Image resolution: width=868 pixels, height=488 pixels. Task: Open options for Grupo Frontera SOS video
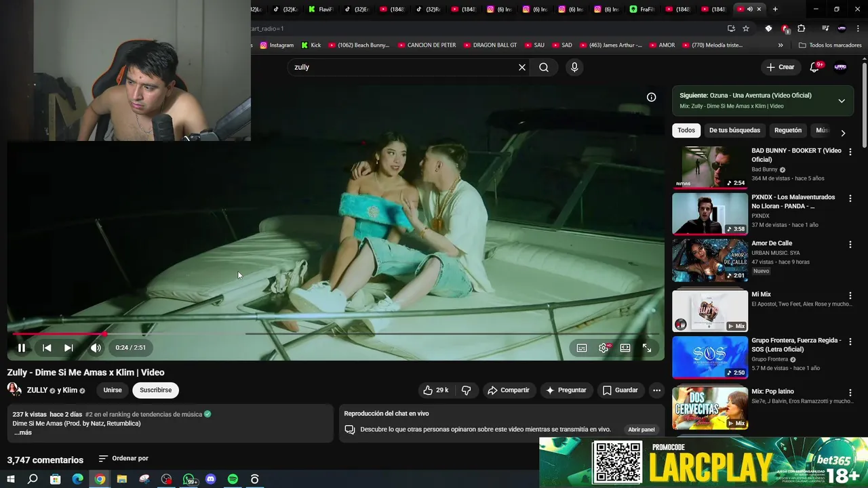[x=850, y=342]
